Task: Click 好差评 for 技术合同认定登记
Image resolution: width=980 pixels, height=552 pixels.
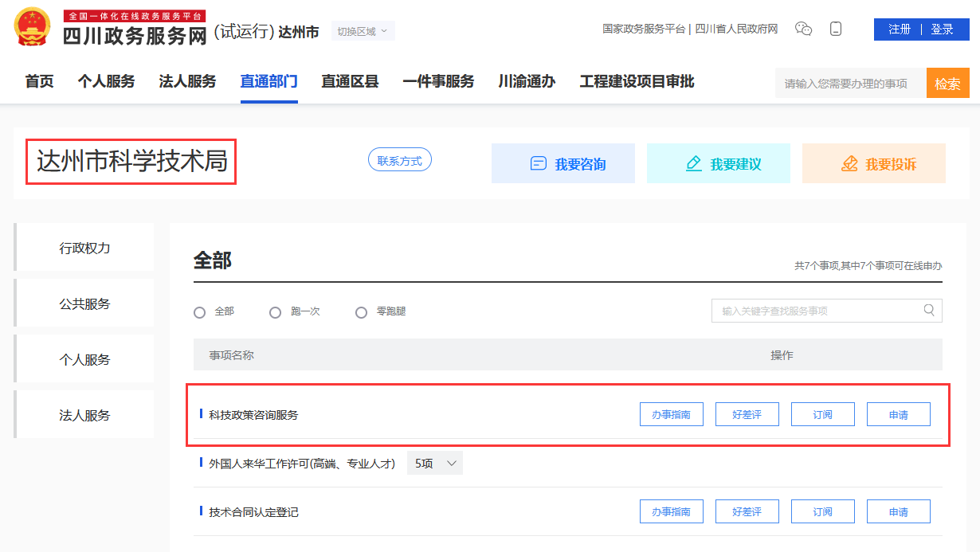Action: tap(747, 511)
